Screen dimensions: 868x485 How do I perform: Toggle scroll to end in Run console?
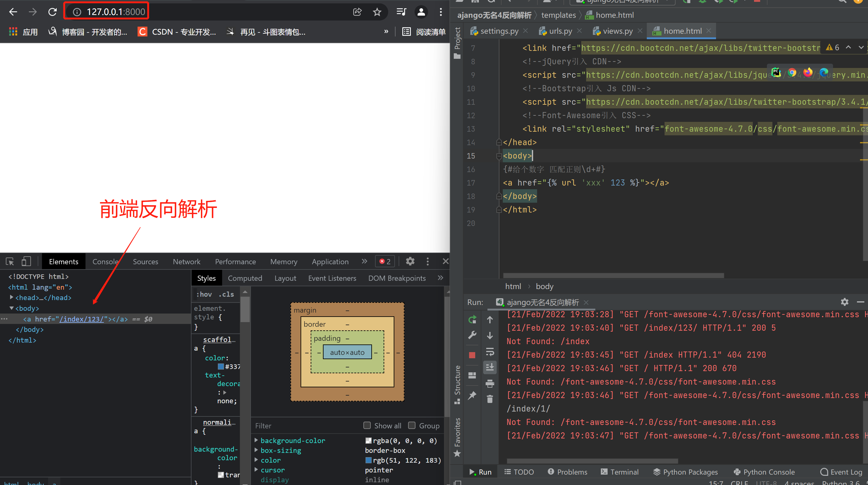click(490, 367)
